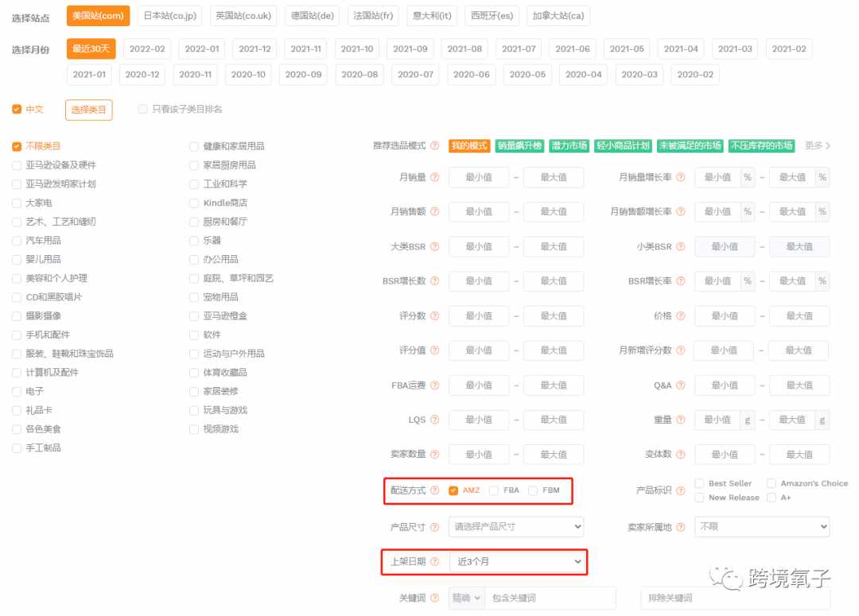
Task: Select month 2021-12
Action: point(255,48)
